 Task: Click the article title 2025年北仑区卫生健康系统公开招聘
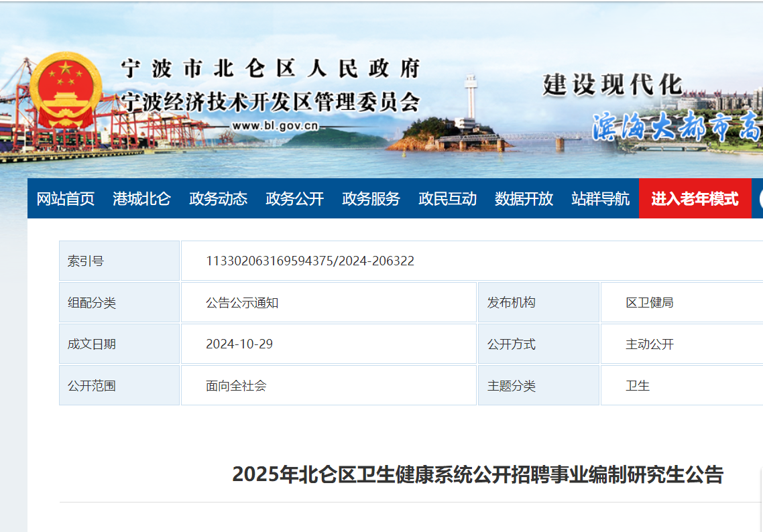tap(478, 474)
